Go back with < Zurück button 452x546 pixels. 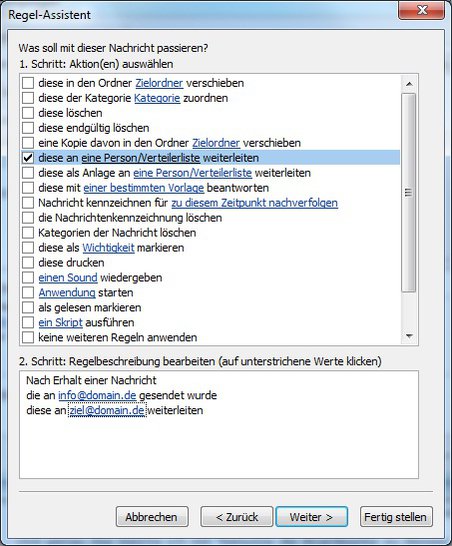(x=237, y=517)
